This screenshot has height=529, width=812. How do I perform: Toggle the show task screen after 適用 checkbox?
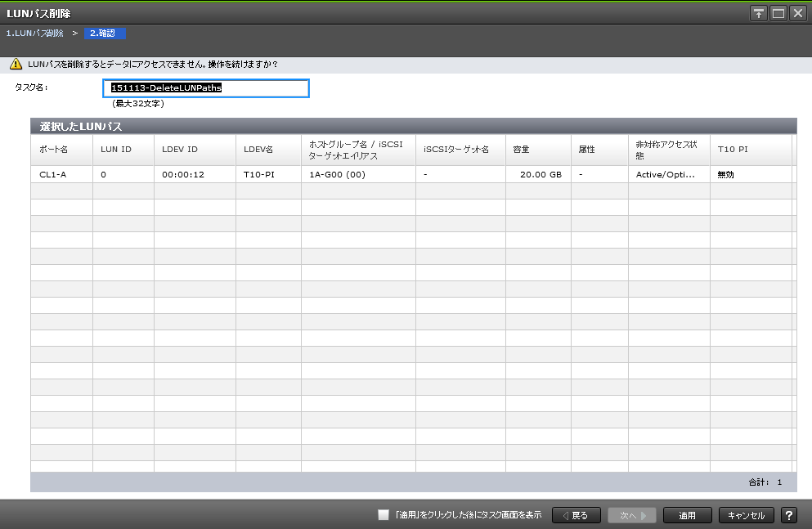tap(383, 515)
